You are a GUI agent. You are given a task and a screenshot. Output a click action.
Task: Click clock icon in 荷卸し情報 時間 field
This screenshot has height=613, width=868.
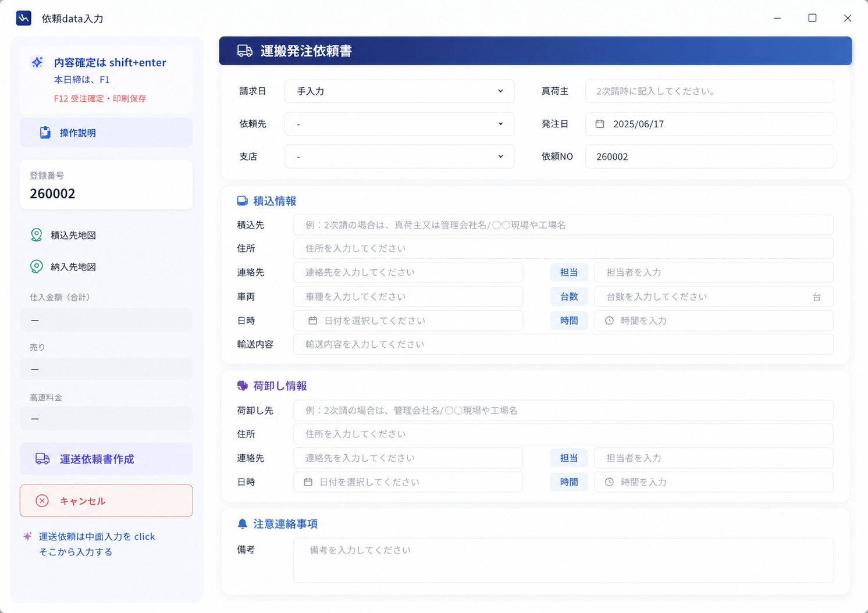[x=609, y=482]
